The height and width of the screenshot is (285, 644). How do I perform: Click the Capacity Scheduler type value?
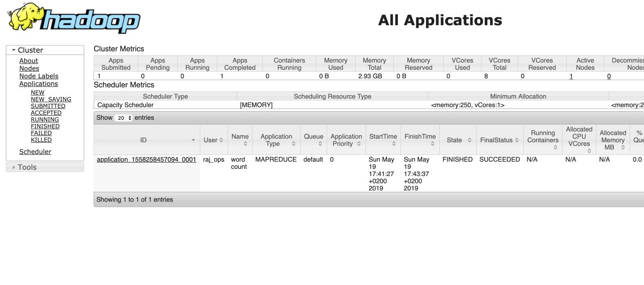[x=126, y=105]
